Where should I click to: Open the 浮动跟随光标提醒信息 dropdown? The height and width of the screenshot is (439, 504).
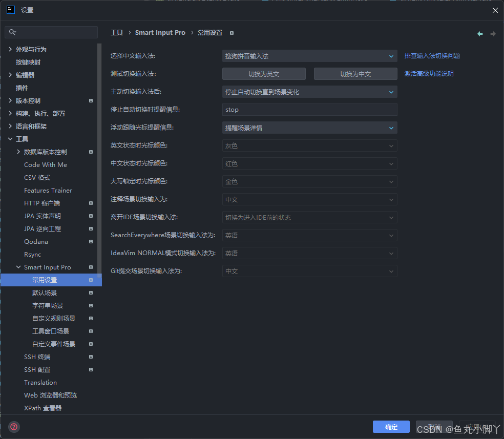click(x=309, y=128)
